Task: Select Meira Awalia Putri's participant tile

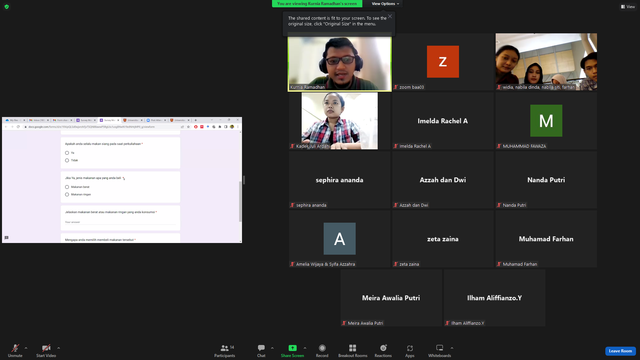Action: click(x=391, y=298)
